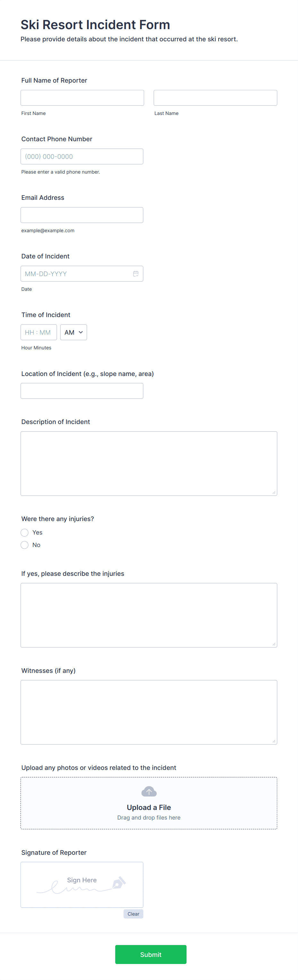Clear the signature
Screen dimensions: 298x980
pos(133,914)
